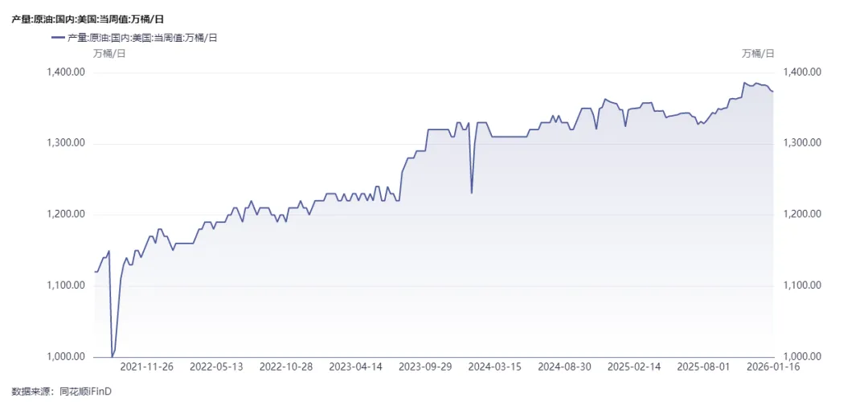
Task: Click left axis value 1,300.00
Action: click(66, 143)
